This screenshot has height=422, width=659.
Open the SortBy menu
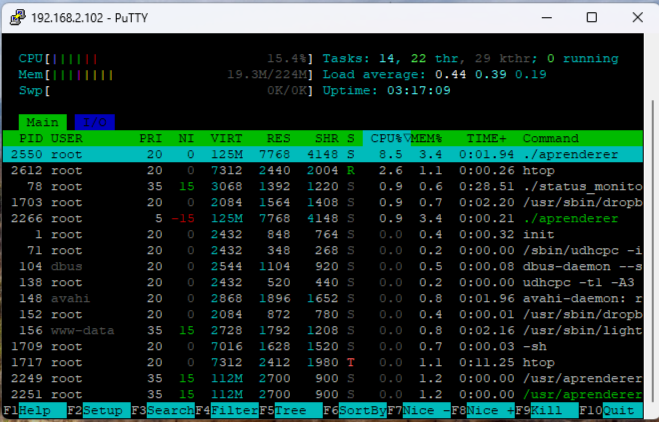(x=361, y=410)
